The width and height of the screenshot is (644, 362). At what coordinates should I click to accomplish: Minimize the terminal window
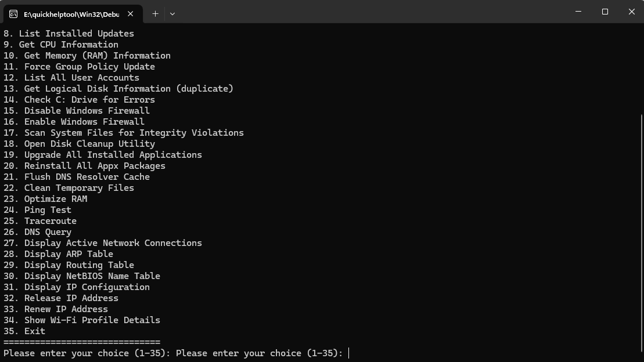coord(578,12)
